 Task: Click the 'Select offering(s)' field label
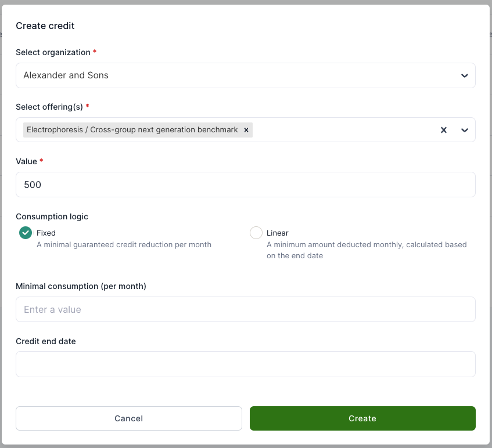[49, 107]
